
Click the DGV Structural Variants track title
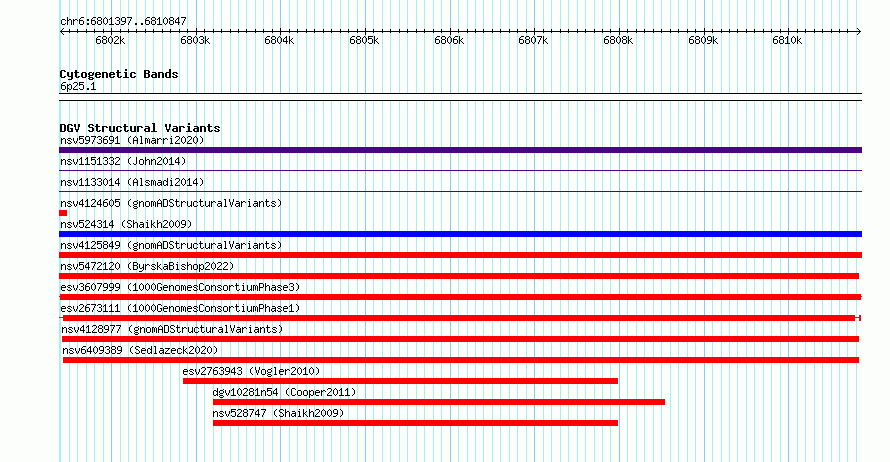[x=140, y=128]
